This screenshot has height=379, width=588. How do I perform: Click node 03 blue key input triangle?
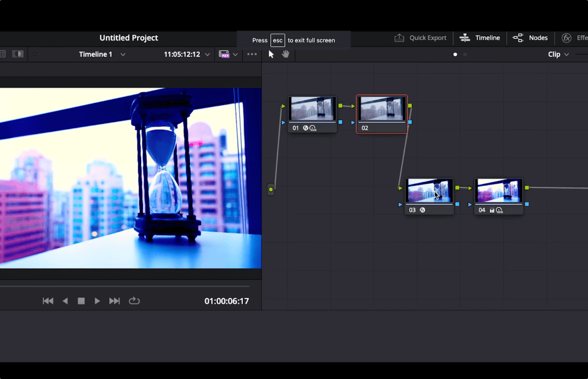point(400,204)
